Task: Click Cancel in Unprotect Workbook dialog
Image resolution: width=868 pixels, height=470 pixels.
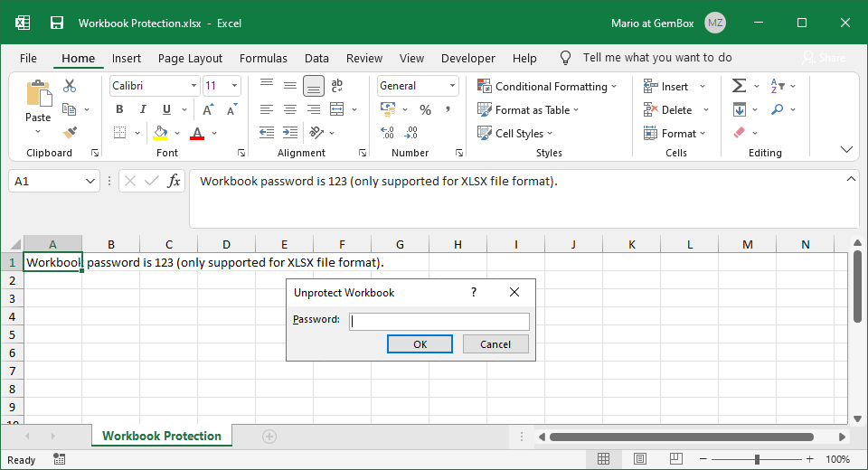Action: (x=495, y=343)
